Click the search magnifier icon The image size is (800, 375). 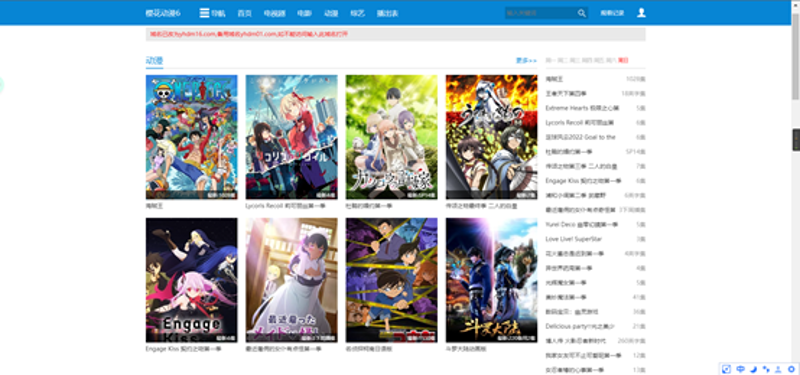(x=582, y=13)
